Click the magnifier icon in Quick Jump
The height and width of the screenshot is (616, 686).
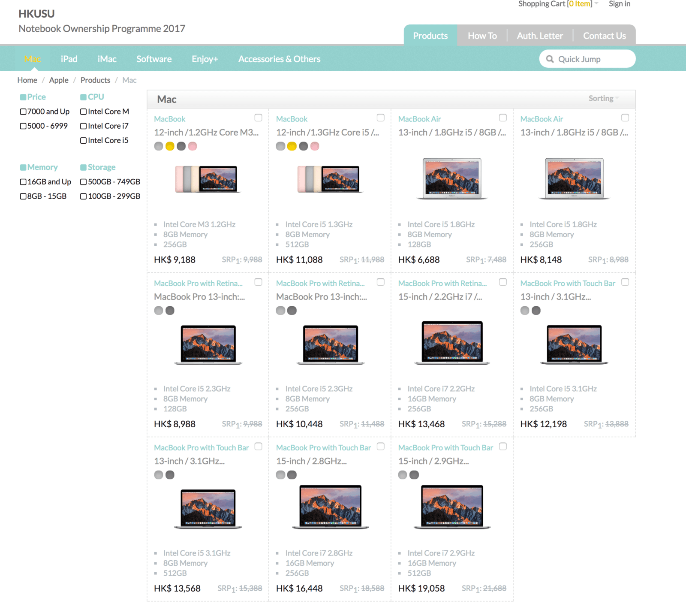click(550, 59)
